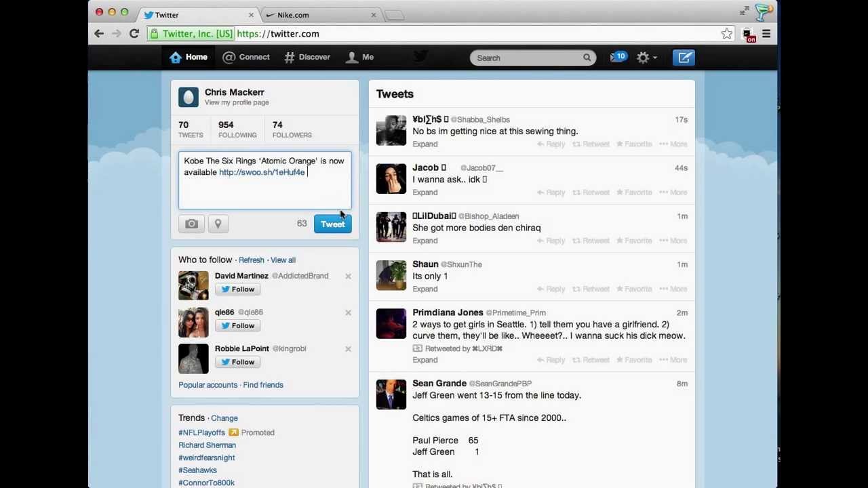Dismiss qie86 follow suggestion
Viewport: 868px width, 488px height.
click(x=348, y=312)
